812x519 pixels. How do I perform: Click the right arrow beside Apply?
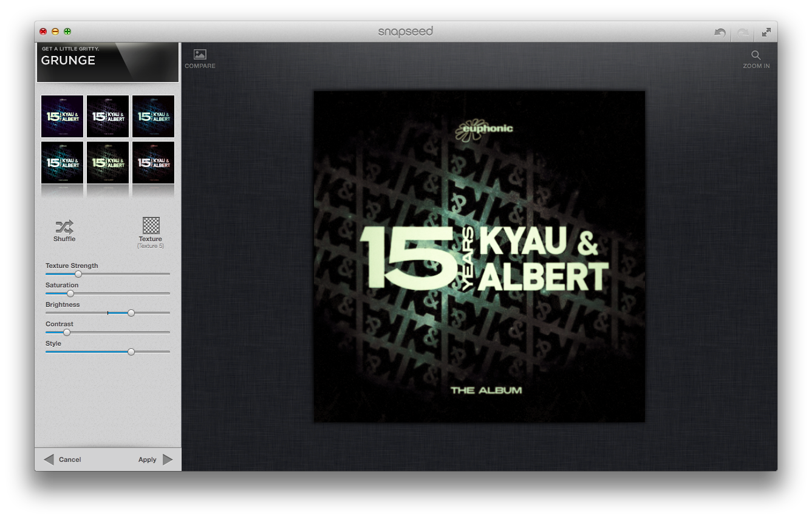click(168, 459)
